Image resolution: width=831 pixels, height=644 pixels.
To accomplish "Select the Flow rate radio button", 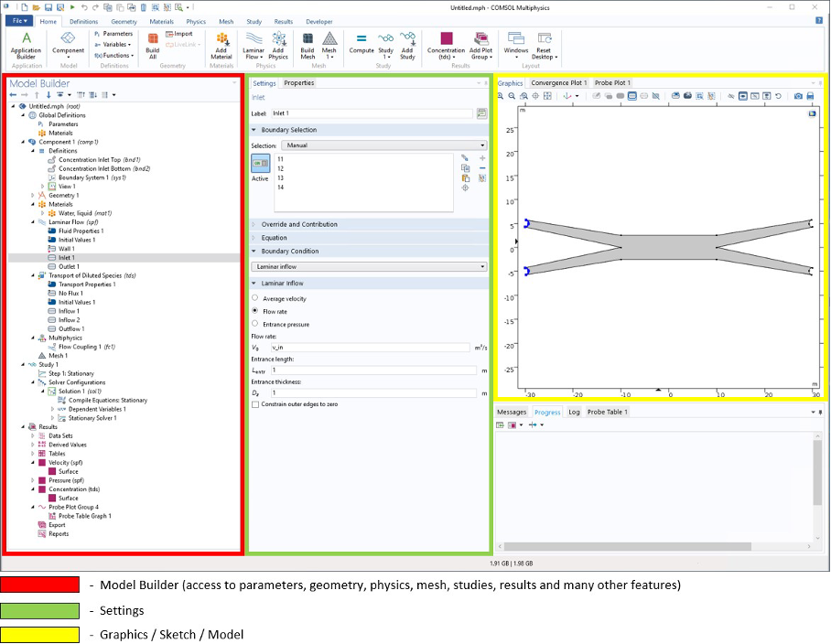I will (255, 310).
